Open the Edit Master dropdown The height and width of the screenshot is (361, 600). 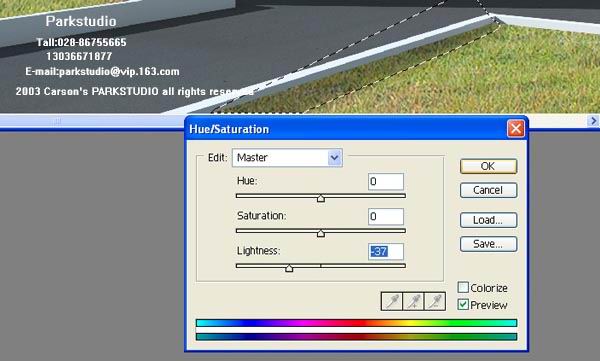287,158
